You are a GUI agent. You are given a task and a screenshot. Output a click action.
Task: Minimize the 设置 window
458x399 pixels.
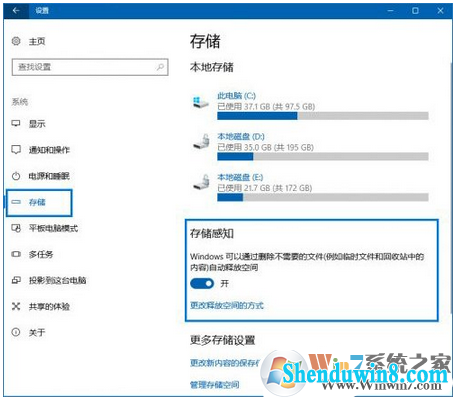pos(390,11)
